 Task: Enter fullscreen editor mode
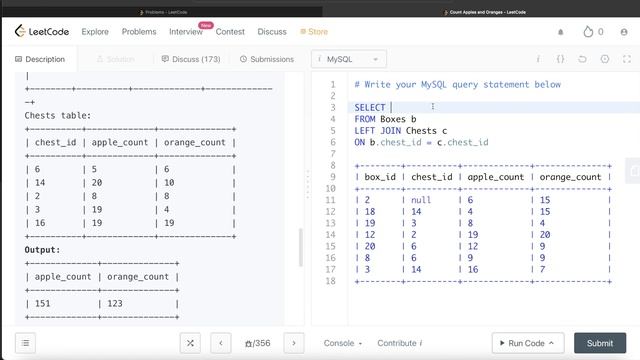coord(627,59)
